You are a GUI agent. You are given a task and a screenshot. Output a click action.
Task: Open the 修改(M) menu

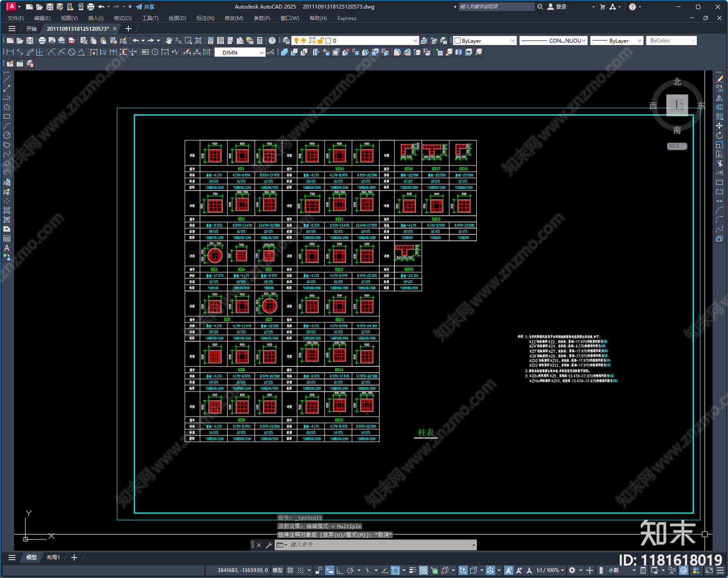(234, 18)
